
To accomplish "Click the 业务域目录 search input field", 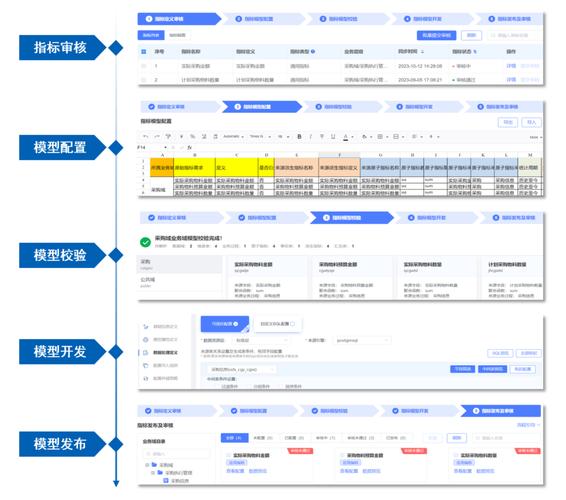I will 176,454.
